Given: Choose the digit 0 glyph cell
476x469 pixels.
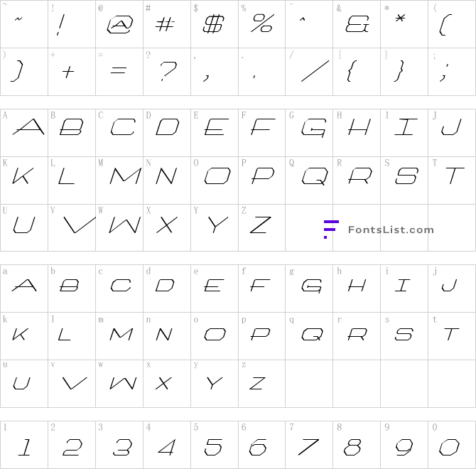Looking at the screenshot, I should [452, 445].
